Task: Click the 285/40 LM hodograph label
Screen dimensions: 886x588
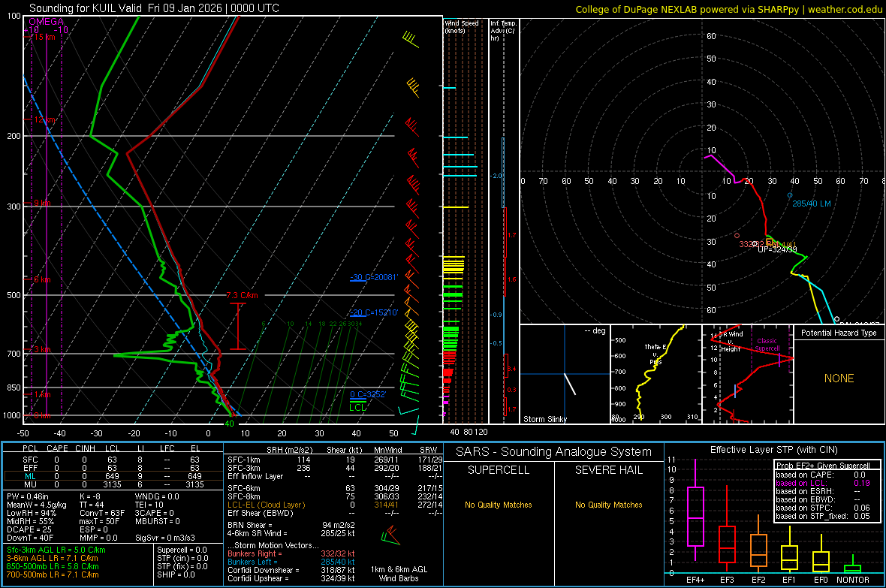Action: pyautogui.click(x=812, y=204)
